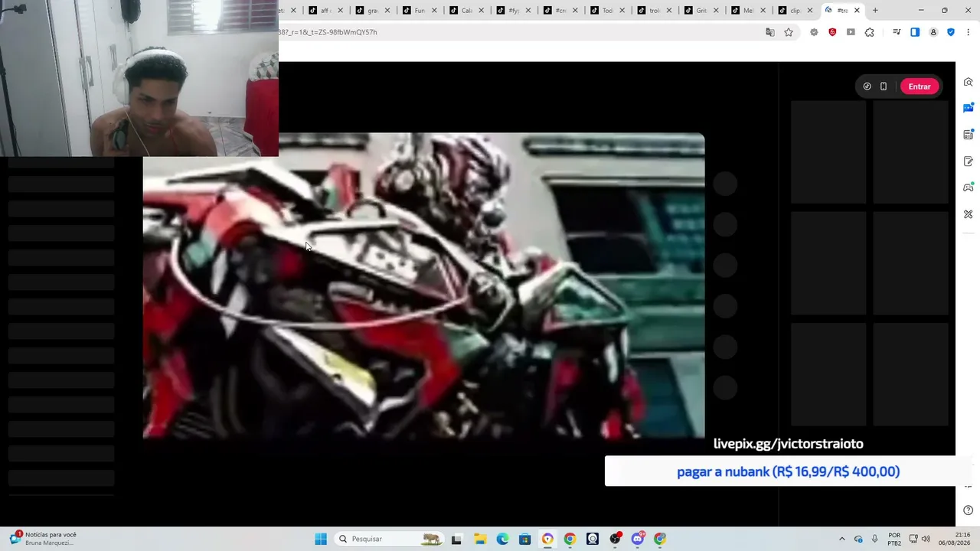Toggle the browser side panel icon

pos(915,32)
